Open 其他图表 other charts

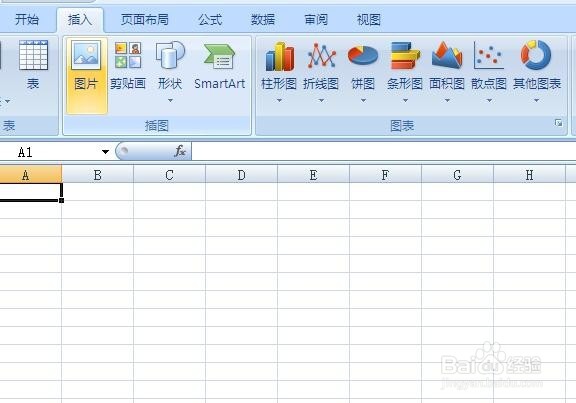click(537, 65)
